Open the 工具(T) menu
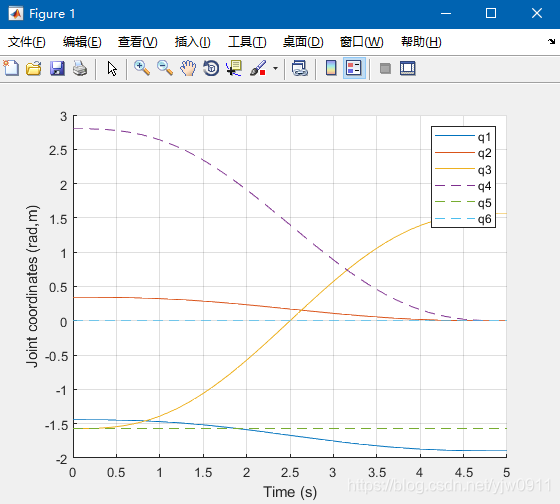The height and width of the screenshot is (504, 560). [247, 42]
